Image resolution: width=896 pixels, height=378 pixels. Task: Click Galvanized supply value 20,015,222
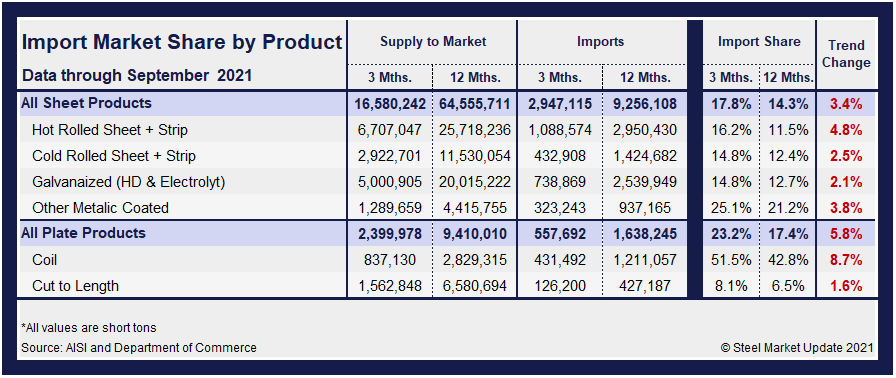tap(474, 182)
